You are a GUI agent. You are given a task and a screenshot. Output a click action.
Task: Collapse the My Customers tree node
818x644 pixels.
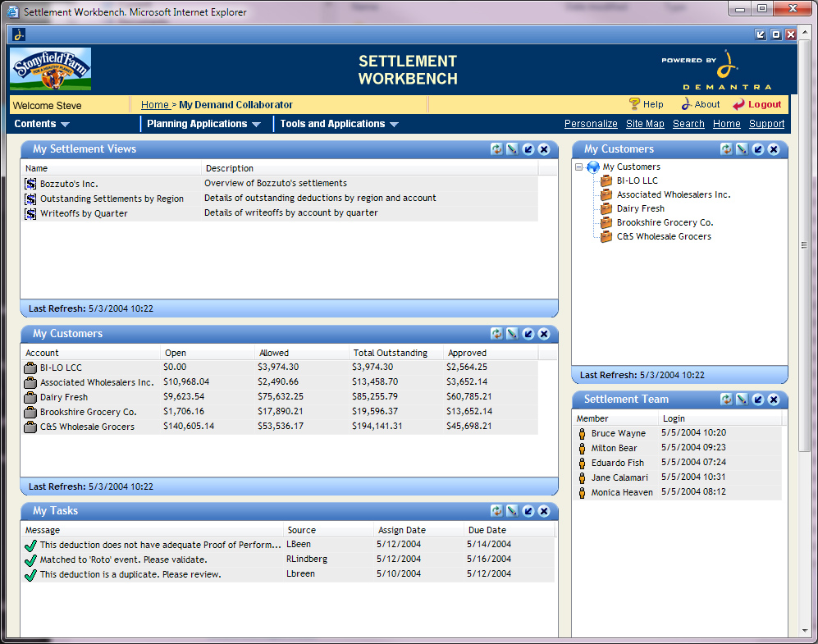click(x=578, y=167)
